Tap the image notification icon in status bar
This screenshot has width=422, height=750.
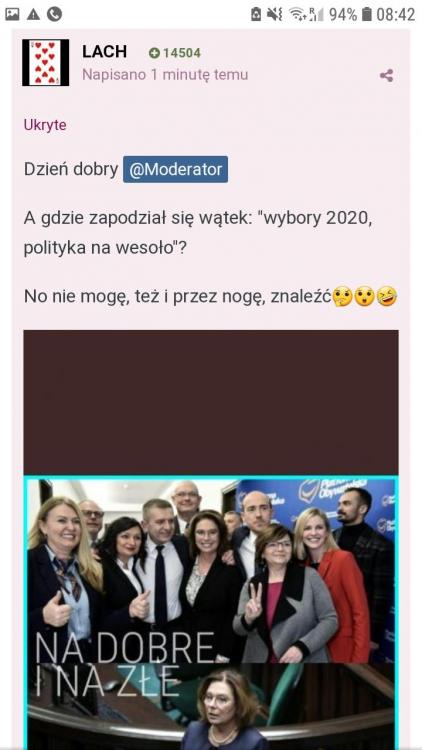[12, 14]
